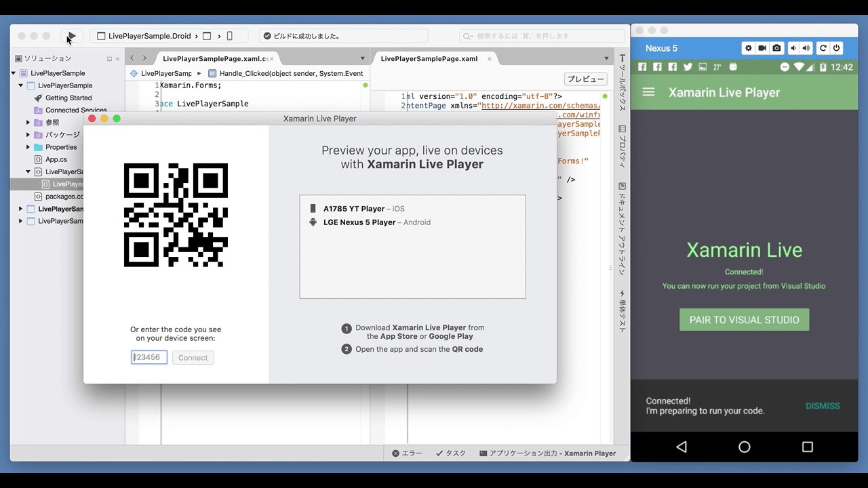Click the 12:42 clock in Android status bar
Image resolution: width=868 pixels, height=488 pixels.
point(842,67)
